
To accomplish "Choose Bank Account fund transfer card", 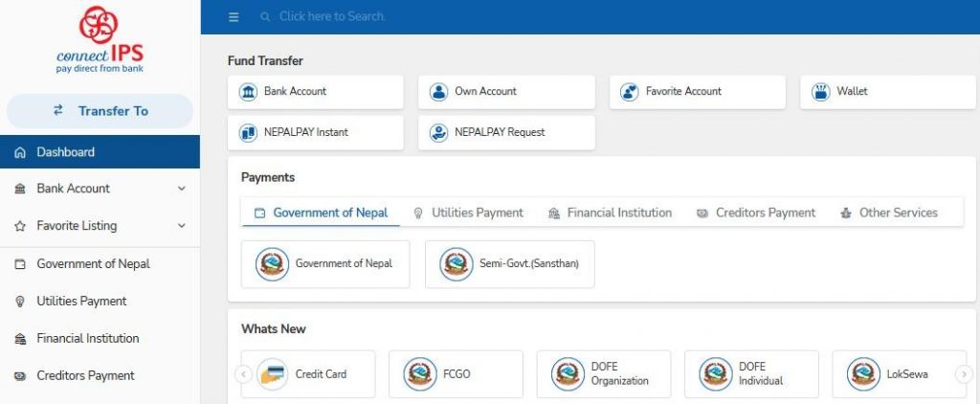I will [x=316, y=92].
